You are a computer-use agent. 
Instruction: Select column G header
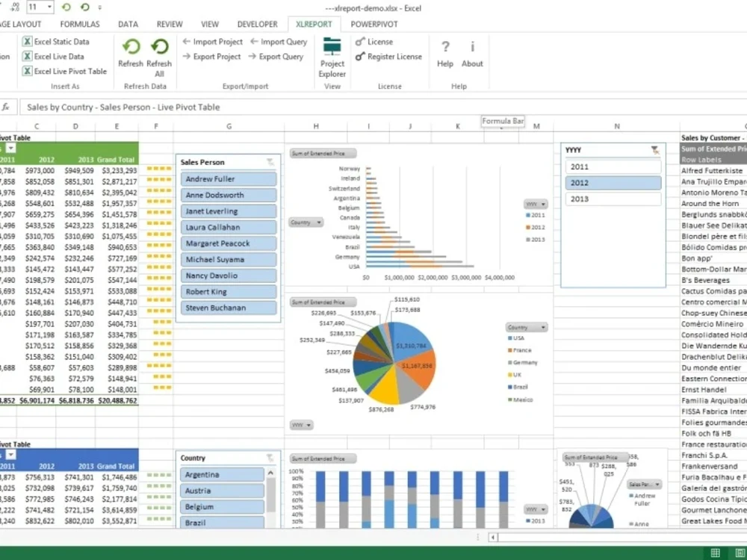(229, 127)
